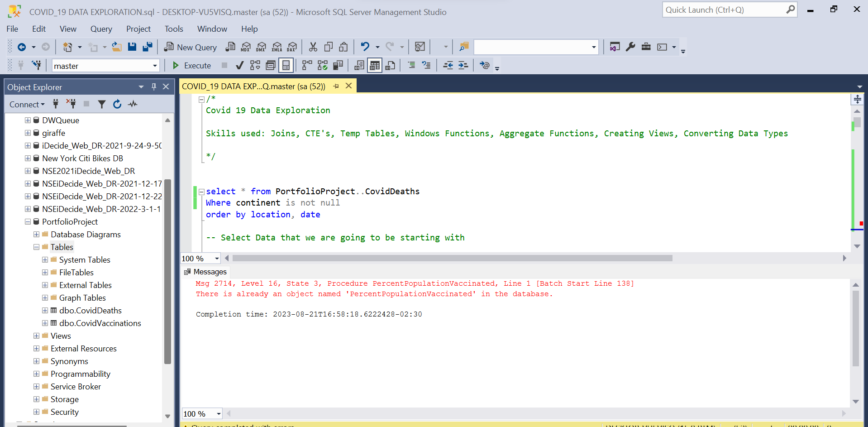This screenshot has width=868, height=427.
Task: Click the wrench Properties icon
Action: point(630,47)
